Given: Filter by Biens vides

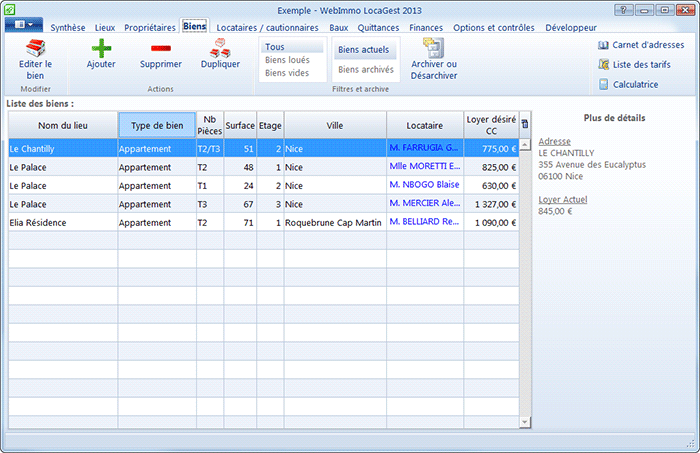Looking at the screenshot, I should (x=287, y=73).
